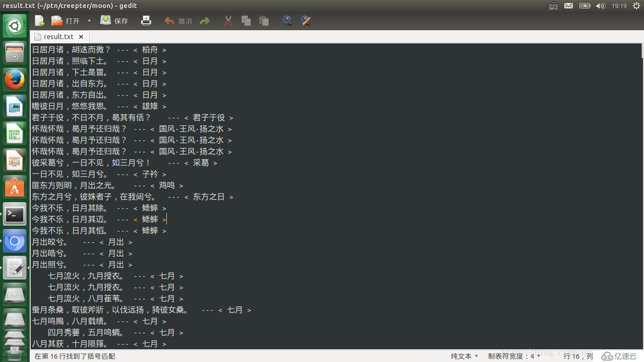Click line '匪东方则明，月出之光。'
This screenshot has height=362, width=644.
[x=107, y=185]
